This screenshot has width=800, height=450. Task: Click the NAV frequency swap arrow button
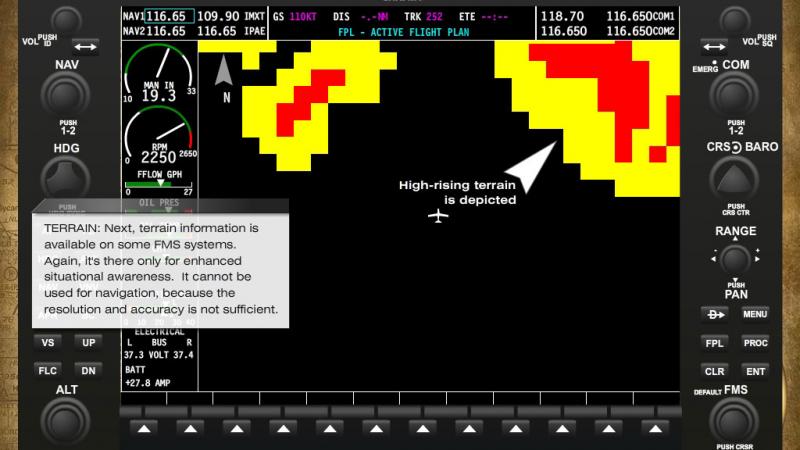tap(85, 47)
